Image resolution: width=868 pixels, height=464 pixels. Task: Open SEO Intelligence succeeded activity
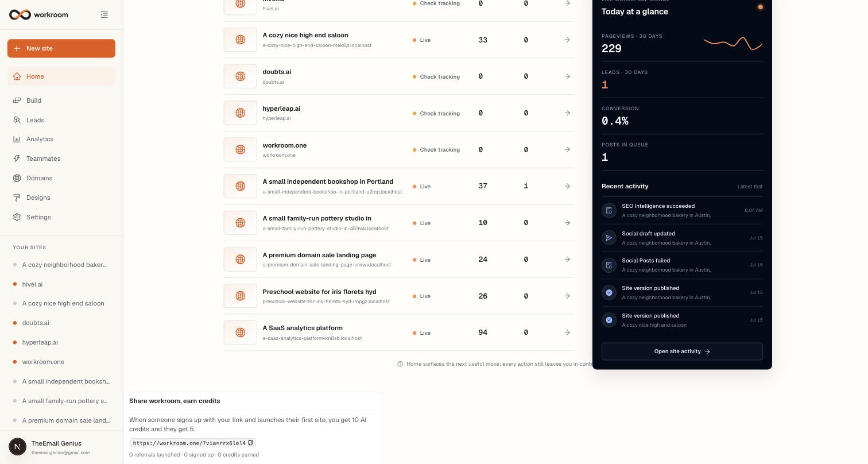tap(682, 210)
